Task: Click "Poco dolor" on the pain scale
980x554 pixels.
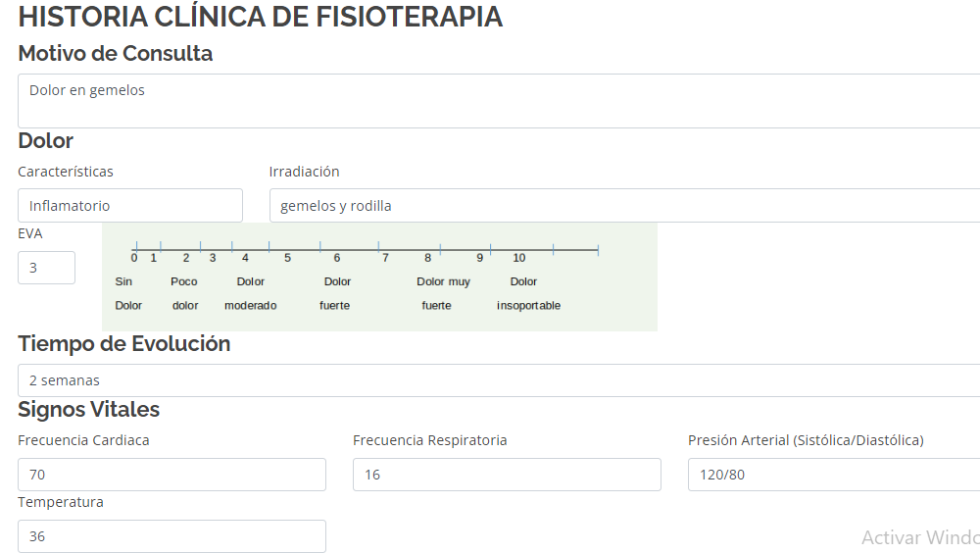Action: click(x=184, y=293)
